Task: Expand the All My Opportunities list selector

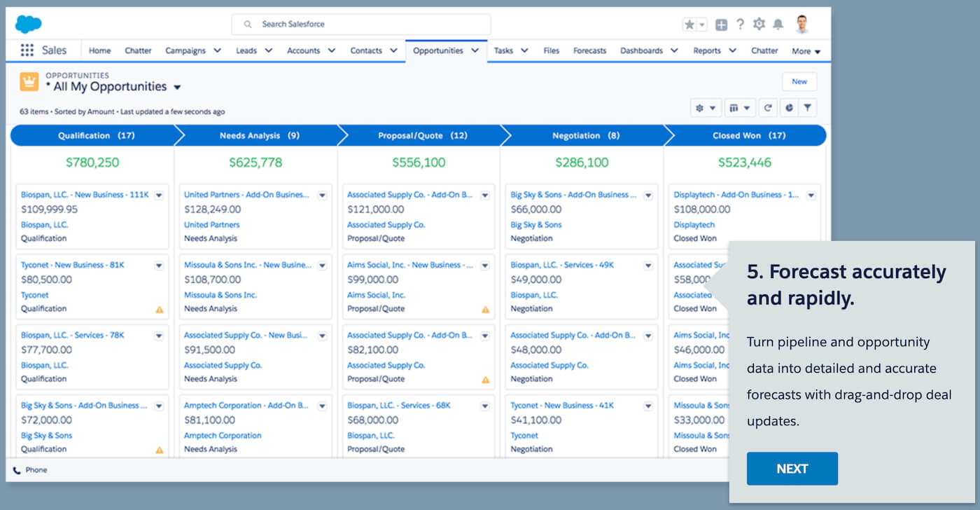Action: (x=177, y=88)
